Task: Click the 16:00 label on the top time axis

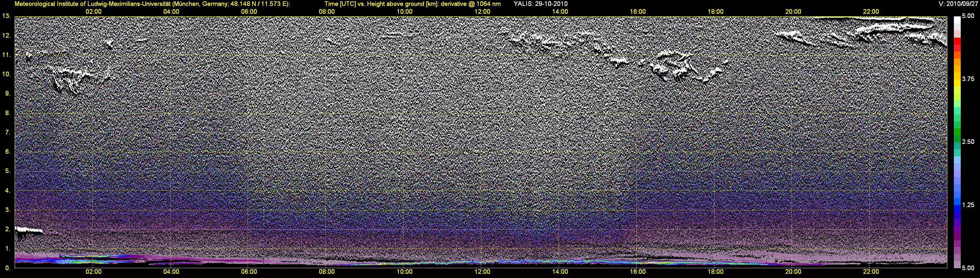Action: 638,12
